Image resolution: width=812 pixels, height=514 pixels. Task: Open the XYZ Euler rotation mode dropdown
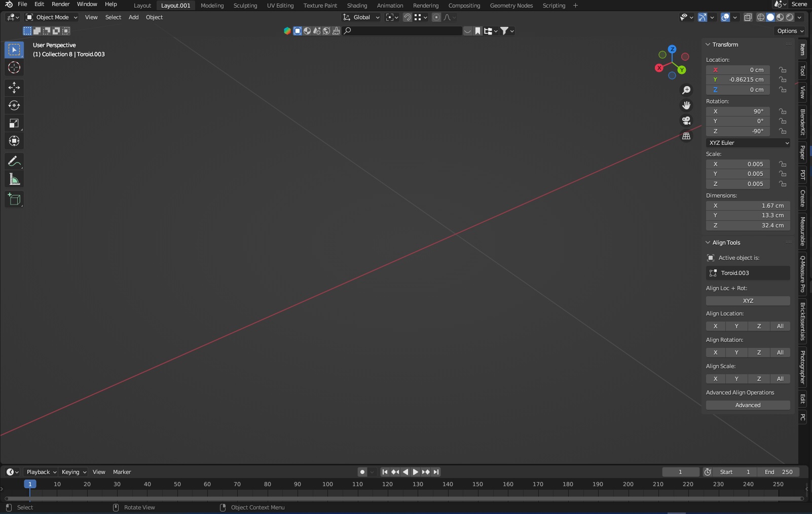[x=748, y=143]
